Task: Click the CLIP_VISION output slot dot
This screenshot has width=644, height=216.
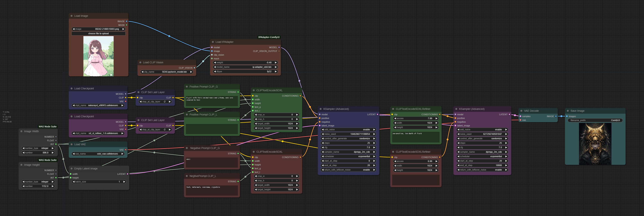Action: click(194, 68)
